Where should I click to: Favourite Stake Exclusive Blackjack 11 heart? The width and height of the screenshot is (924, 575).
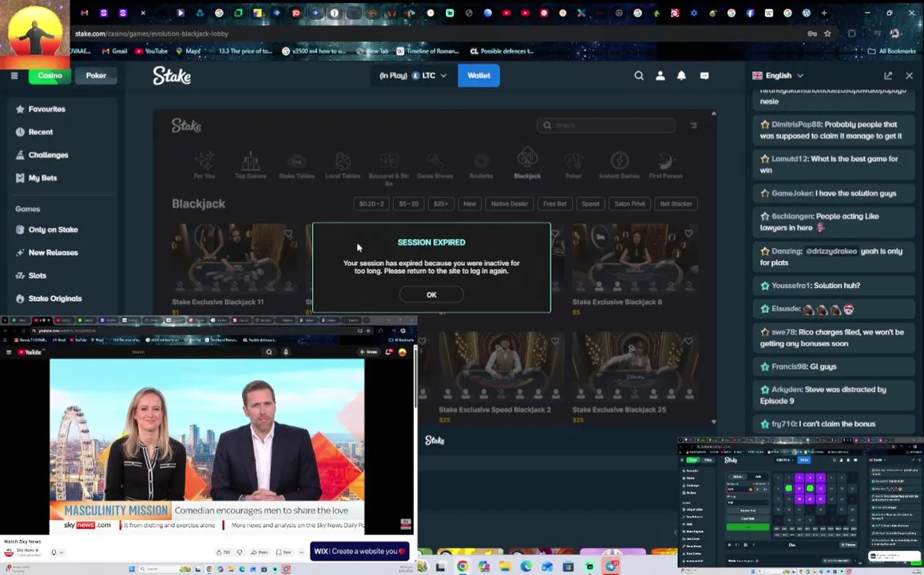pos(288,233)
